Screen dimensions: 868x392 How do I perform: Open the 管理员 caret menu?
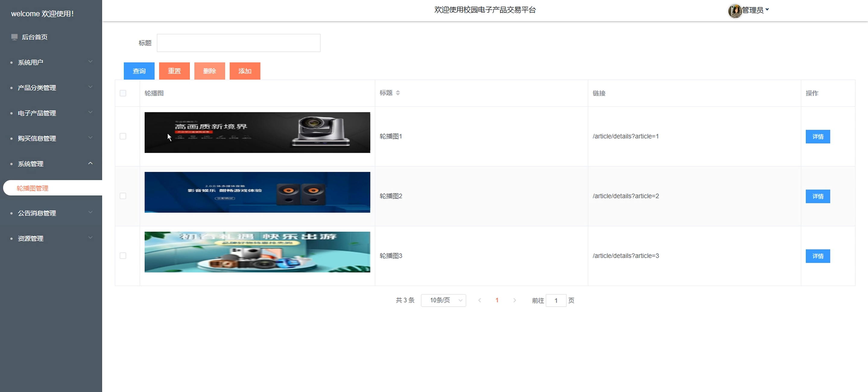tap(767, 10)
